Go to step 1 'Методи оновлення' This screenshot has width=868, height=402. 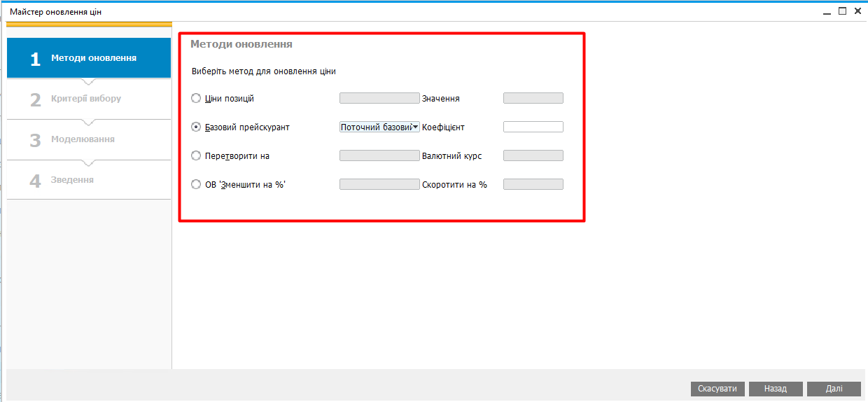pyautogui.click(x=89, y=58)
